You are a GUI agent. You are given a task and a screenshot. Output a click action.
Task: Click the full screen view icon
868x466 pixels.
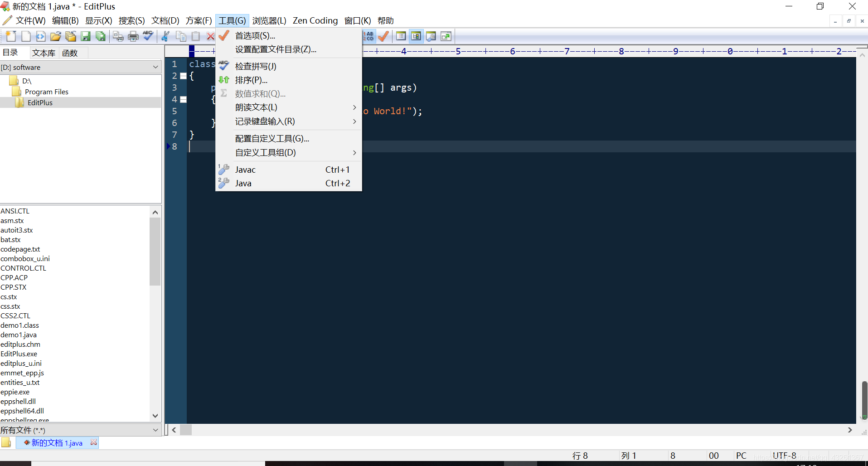tap(446, 36)
